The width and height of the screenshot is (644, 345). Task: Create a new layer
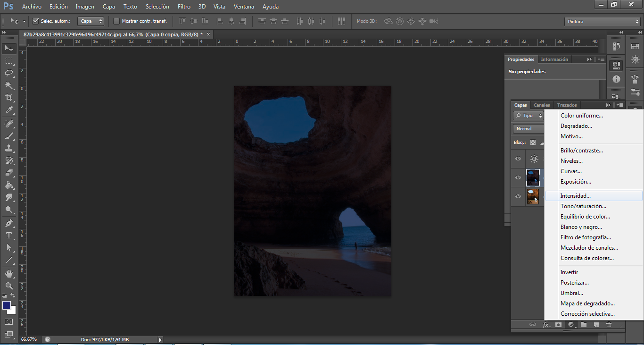596,325
